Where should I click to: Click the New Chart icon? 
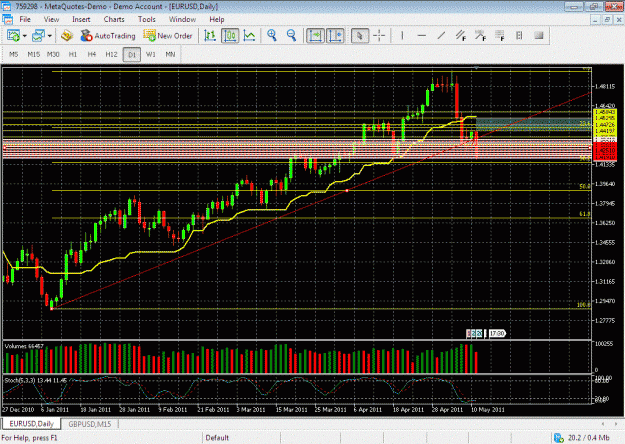13,36
